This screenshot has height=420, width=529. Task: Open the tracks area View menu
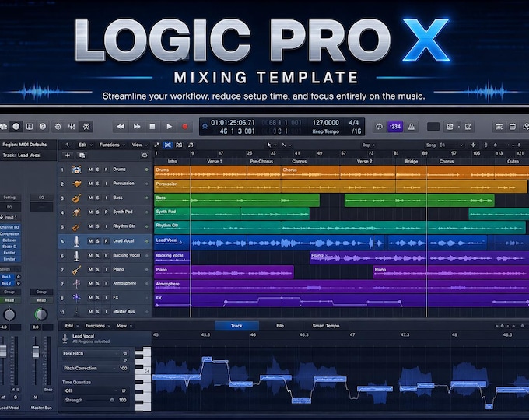tap(139, 145)
